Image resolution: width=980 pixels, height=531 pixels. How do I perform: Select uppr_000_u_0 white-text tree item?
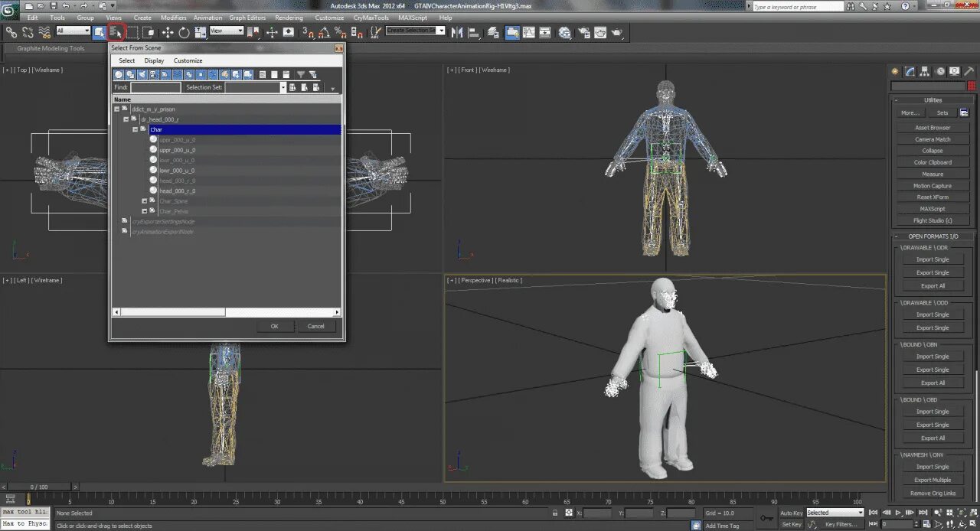point(177,150)
